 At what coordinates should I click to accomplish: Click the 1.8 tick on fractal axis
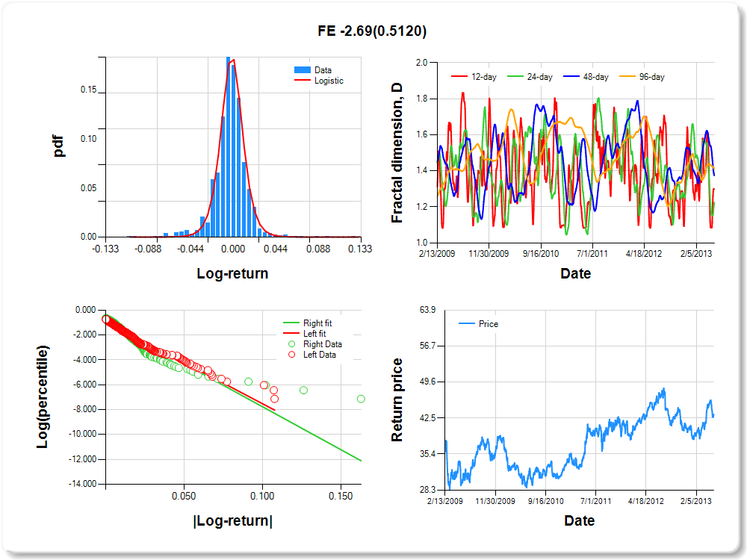click(x=421, y=99)
